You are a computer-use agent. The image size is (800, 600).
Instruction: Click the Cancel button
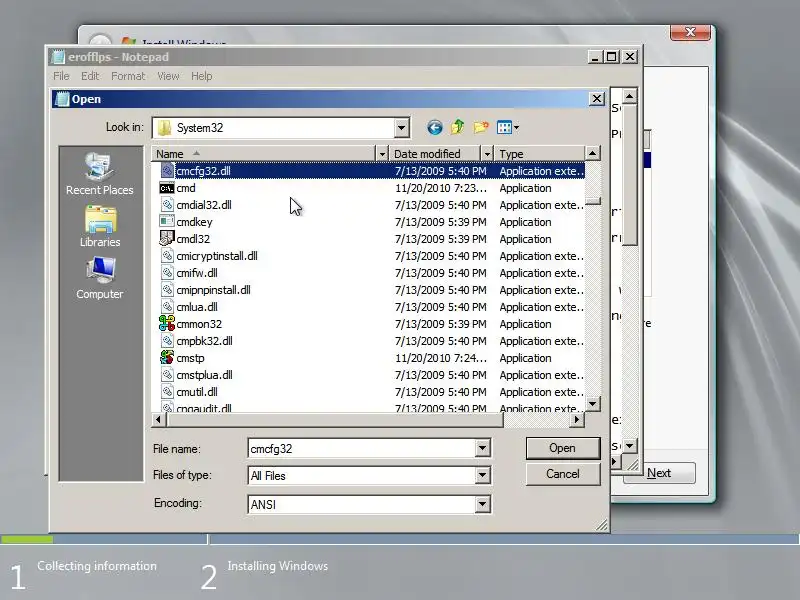[x=563, y=474]
